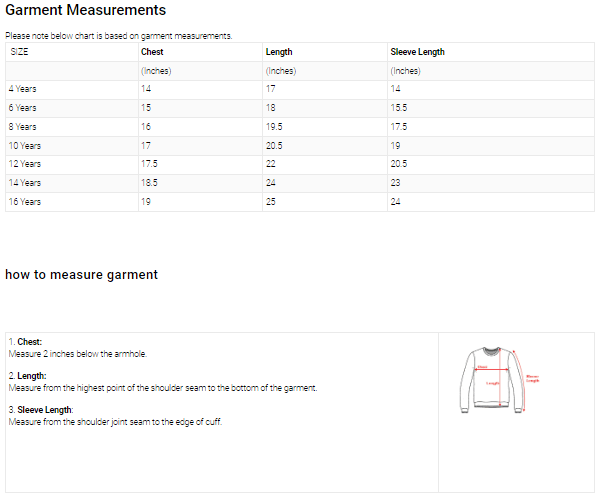The image size is (603, 499).
Task: Select the "16 Years" size row label
Action: (25, 202)
